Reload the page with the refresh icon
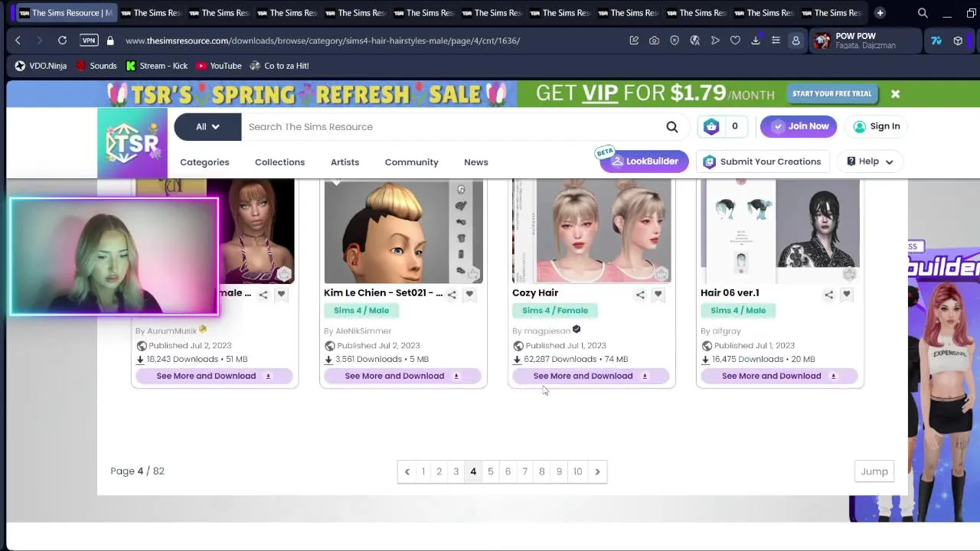This screenshot has width=980, height=551. (x=62, y=41)
